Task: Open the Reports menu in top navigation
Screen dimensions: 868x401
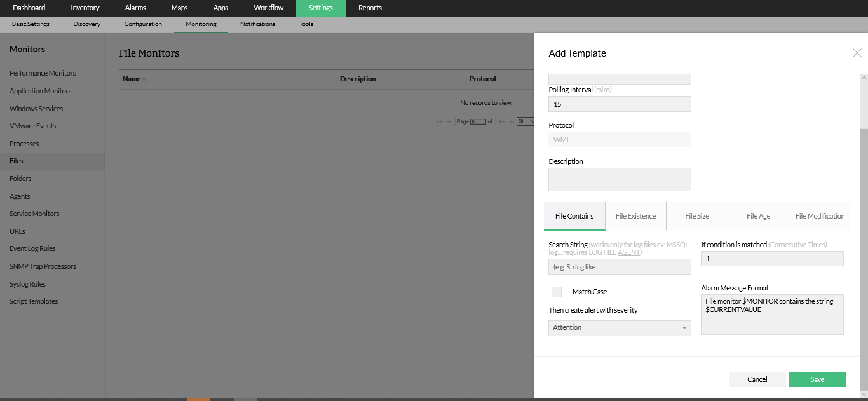Action: pyautogui.click(x=370, y=8)
